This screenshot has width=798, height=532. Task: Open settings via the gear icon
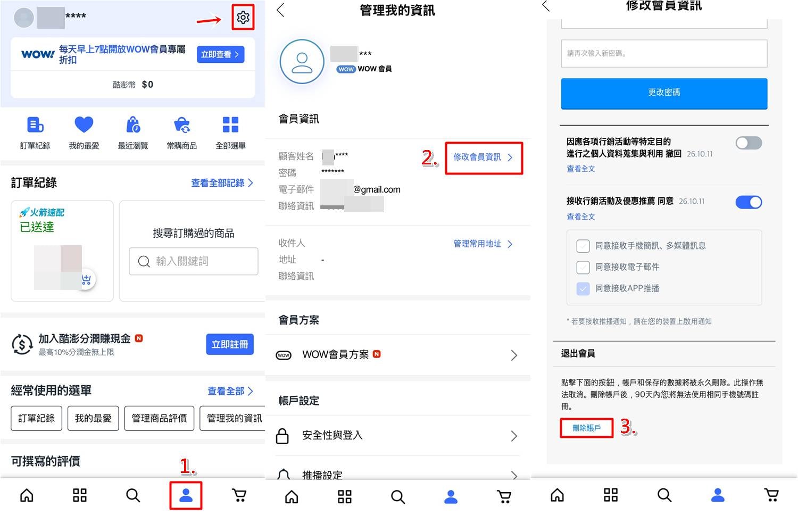click(x=243, y=18)
